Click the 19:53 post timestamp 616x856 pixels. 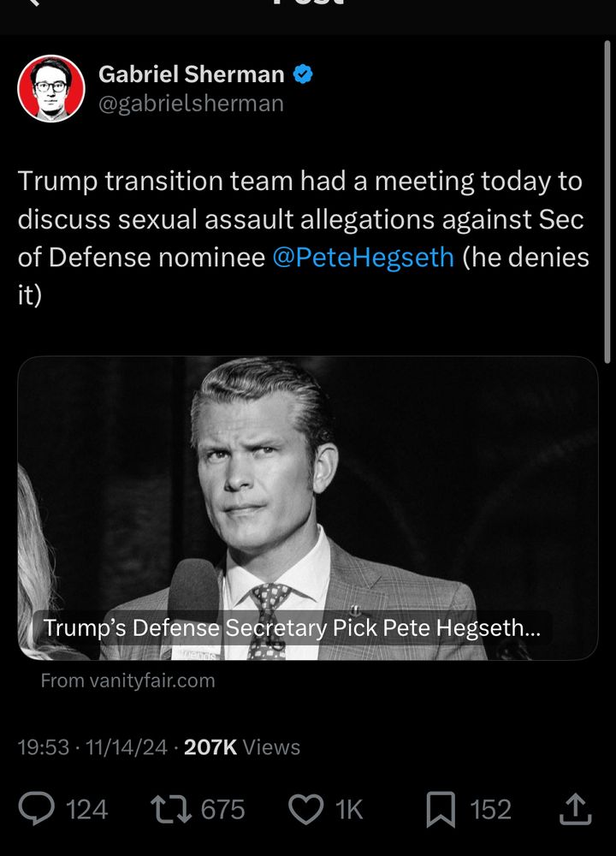(44, 746)
